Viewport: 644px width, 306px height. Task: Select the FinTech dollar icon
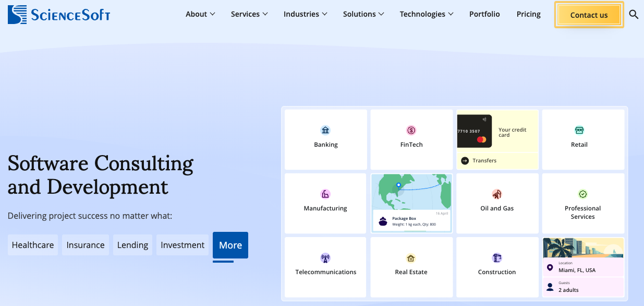[x=411, y=130]
